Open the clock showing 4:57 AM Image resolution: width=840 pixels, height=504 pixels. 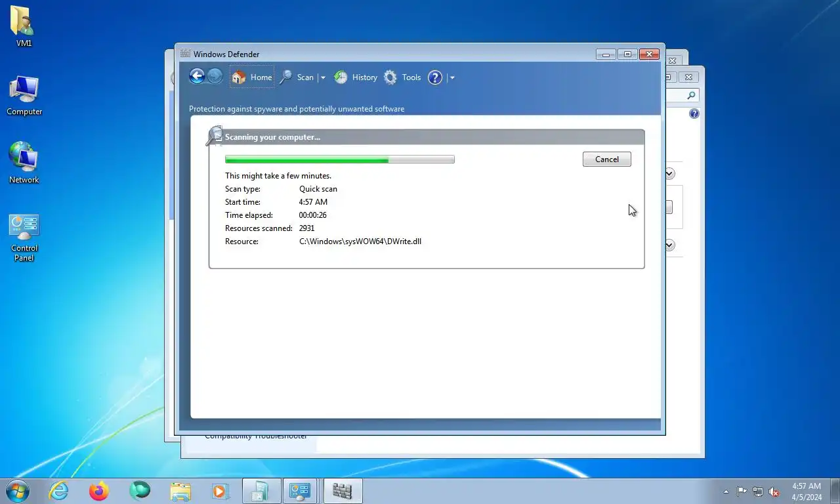807,491
